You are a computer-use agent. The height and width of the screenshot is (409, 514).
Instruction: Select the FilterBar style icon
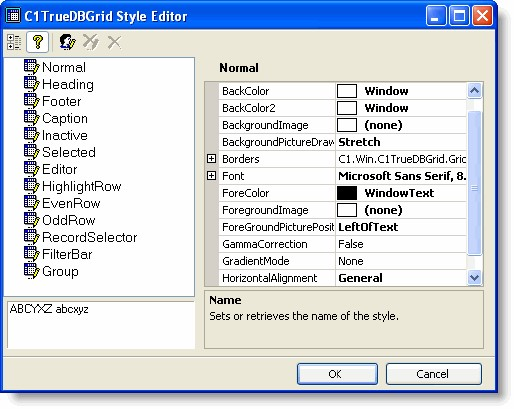(31, 254)
